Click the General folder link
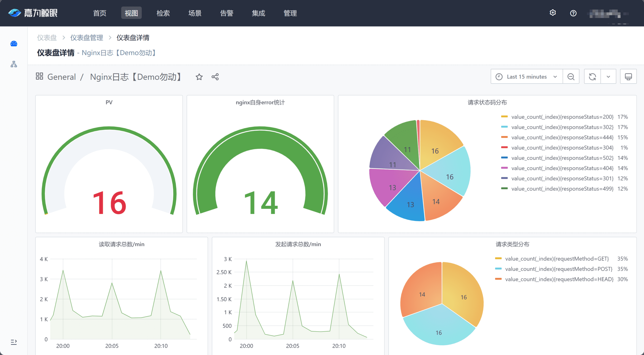This screenshot has width=644, height=355. (x=61, y=77)
